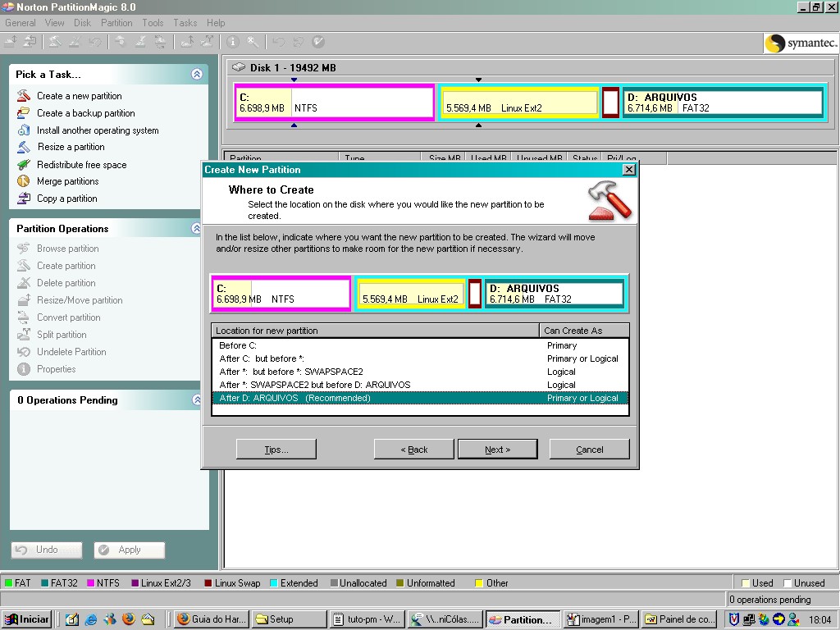Screen dimensions: 840x630
Task: Click the Delete partition icon
Action: (x=24, y=283)
